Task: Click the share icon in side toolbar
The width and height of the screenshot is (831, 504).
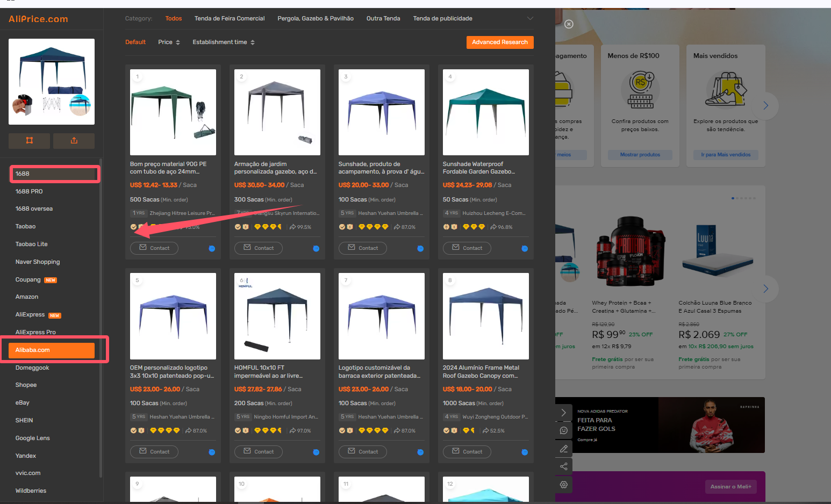Action: coord(563,466)
